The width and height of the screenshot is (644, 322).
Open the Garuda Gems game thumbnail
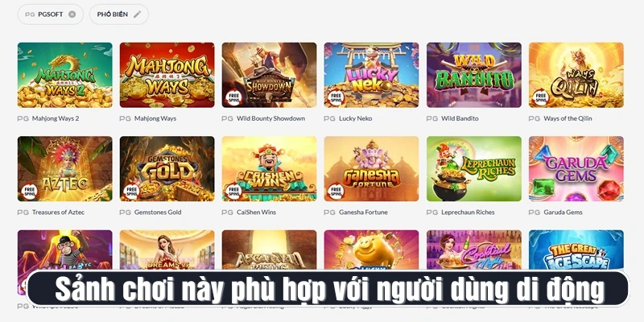coord(576,169)
